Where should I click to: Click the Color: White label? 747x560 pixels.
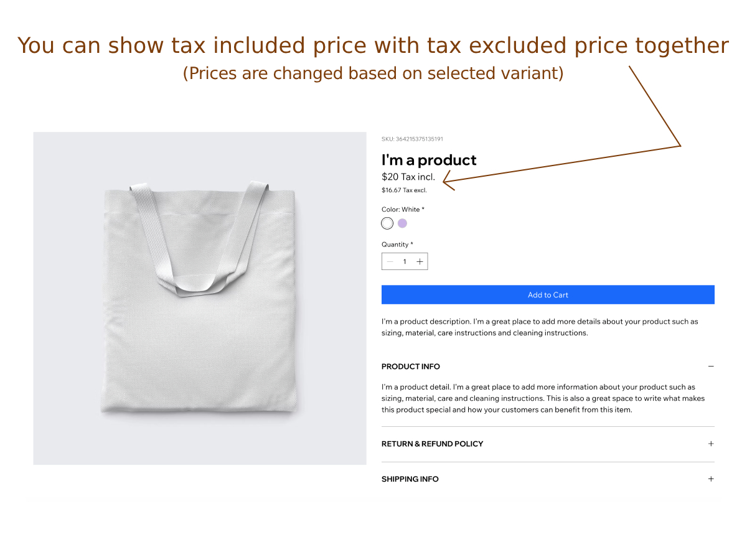coord(403,210)
